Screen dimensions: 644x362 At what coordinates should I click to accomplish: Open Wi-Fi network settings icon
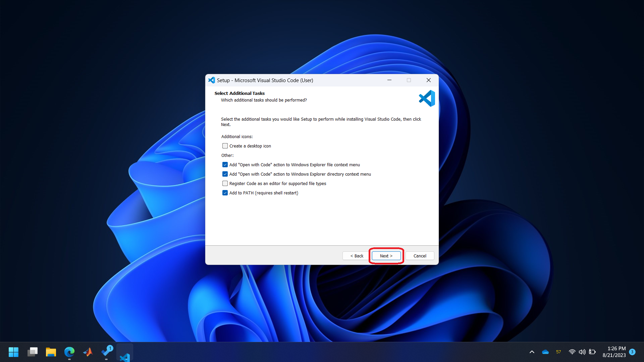(x=572, y=352)
